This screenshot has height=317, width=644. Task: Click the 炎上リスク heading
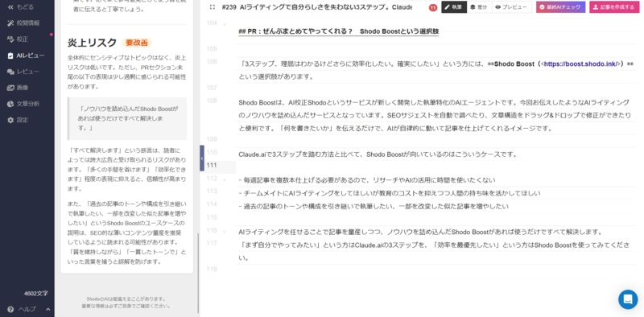click(x=93, y=43)
